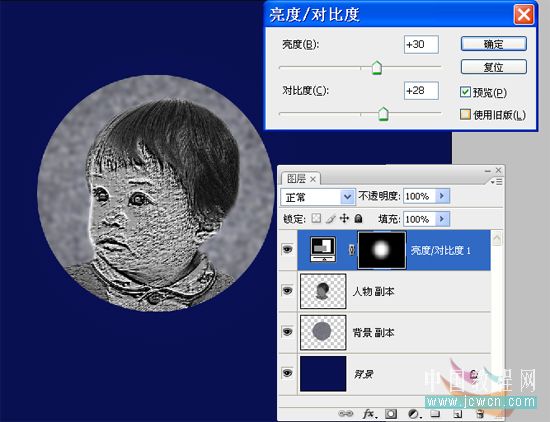
Task: Open the 正常 blend mode dropdown
Action: 347,197
